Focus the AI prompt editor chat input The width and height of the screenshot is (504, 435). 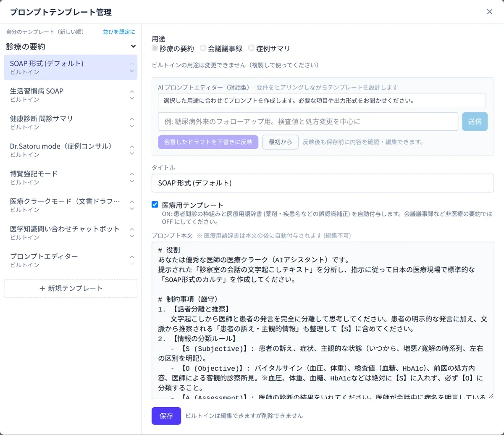click(308, 121)
